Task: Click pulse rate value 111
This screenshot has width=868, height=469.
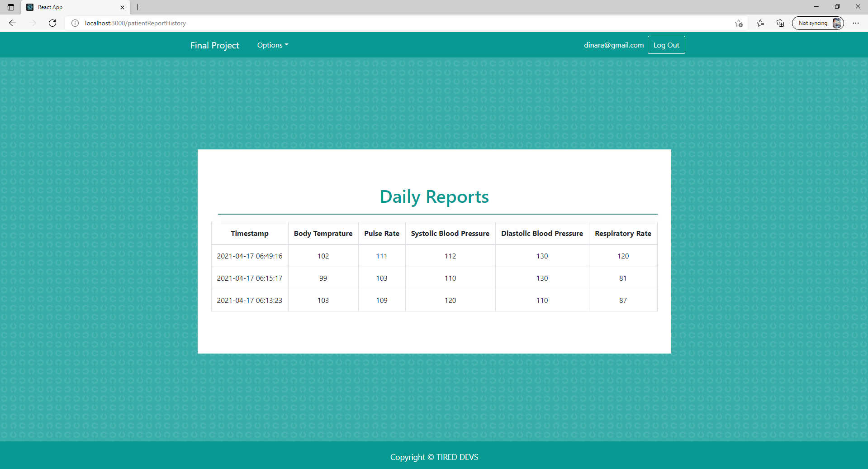Action: click(382, 256)
